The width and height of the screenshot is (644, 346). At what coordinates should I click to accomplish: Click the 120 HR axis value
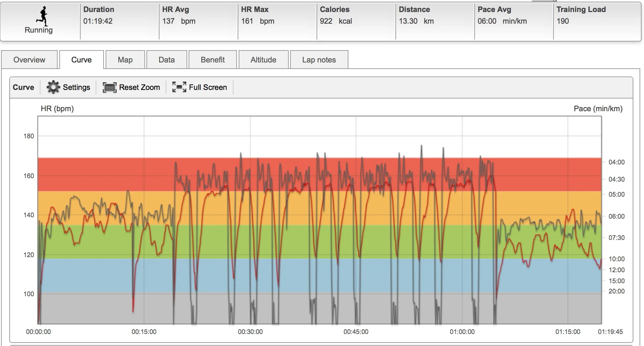click(x=29, y=255)
